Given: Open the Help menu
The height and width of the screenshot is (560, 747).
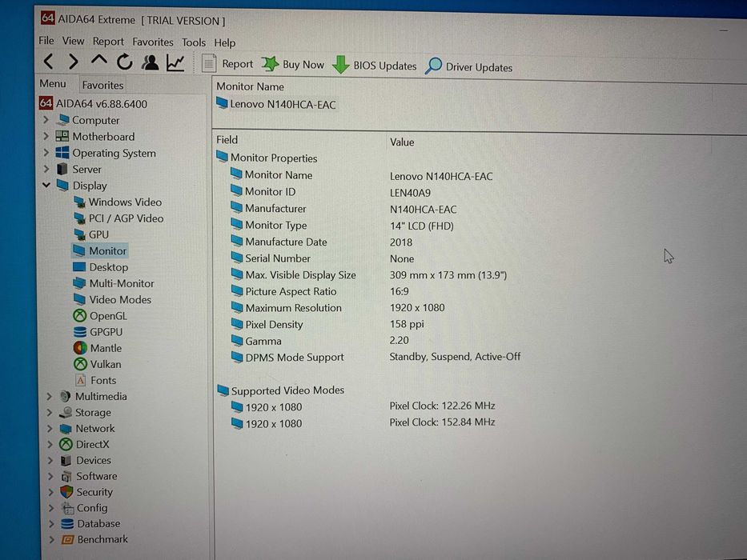Looking at the screenshot, I should 224,43.
